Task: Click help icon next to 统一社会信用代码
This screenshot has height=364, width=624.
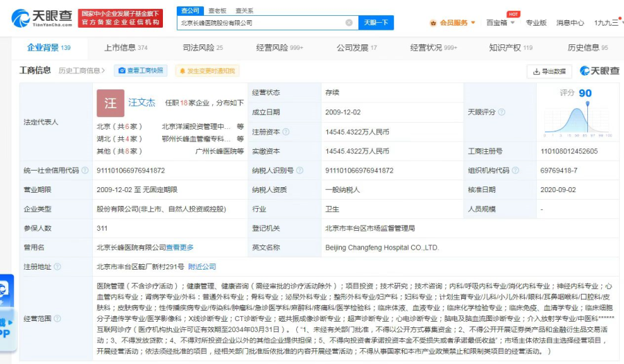Action: 85,171
